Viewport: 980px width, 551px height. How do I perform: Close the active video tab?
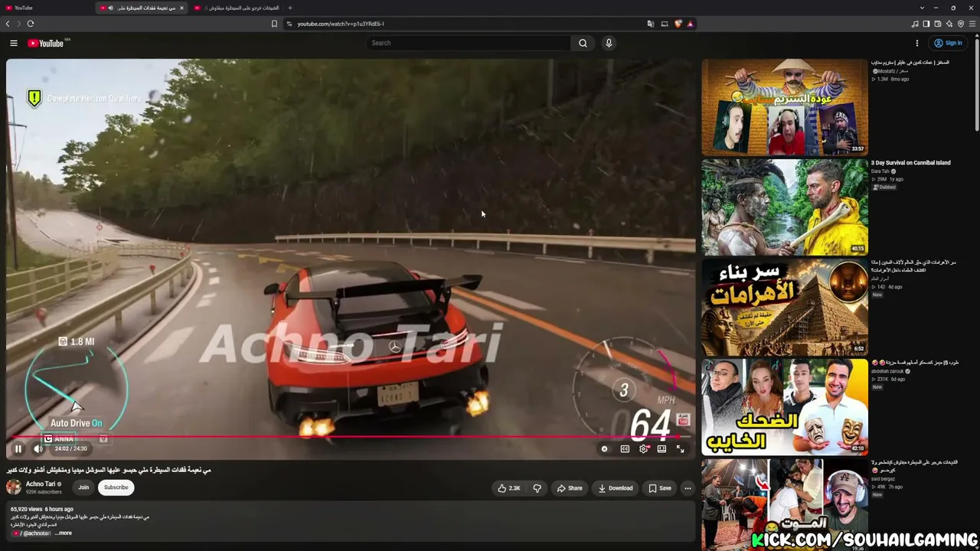pos(181,8)
